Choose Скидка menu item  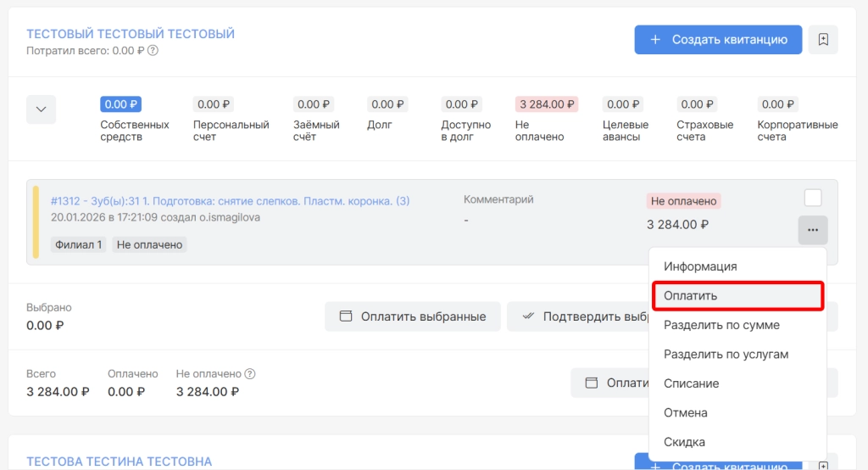point(684,442)
